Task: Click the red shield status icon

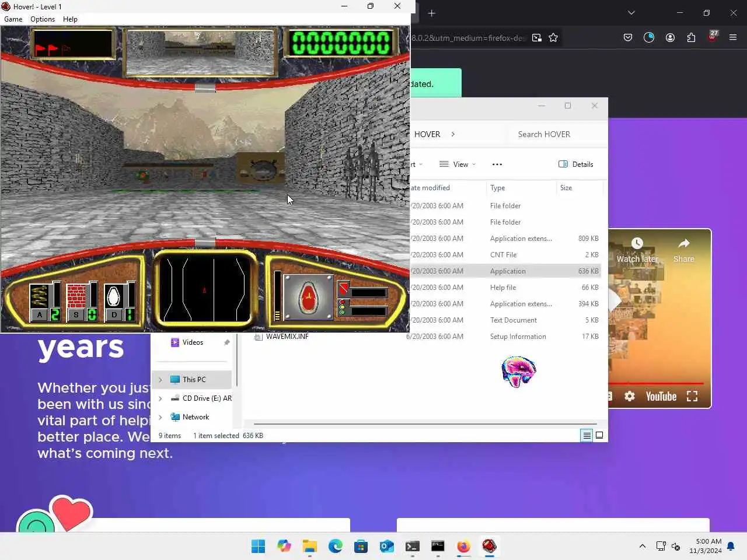Action: 344,289
